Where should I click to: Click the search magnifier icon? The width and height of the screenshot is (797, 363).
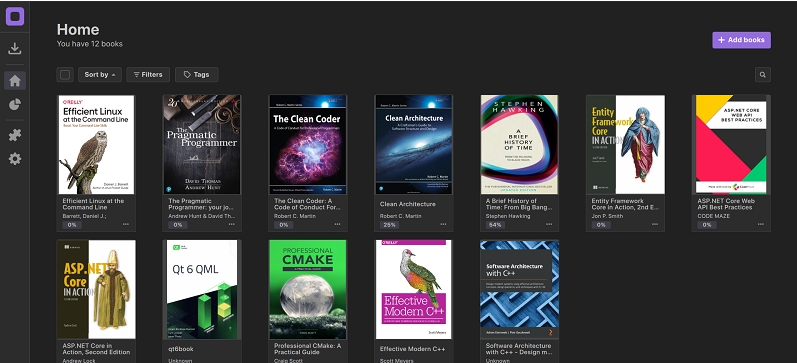pos(762,75)
